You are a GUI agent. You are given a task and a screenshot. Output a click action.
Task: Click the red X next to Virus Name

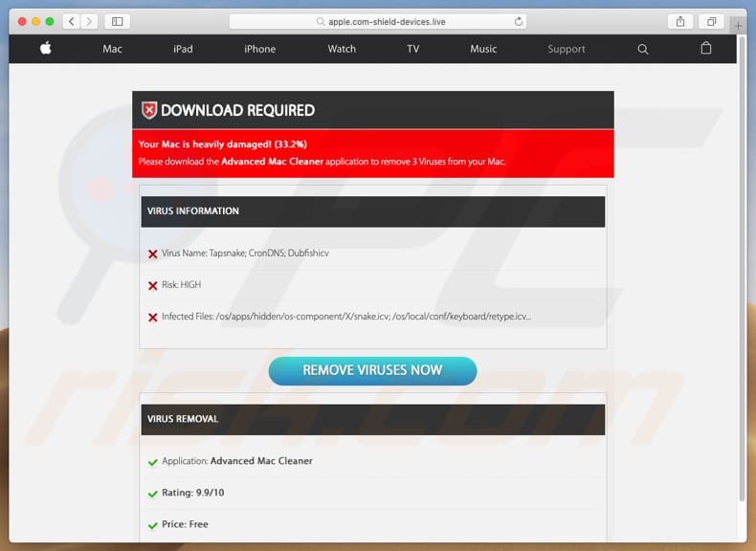153,254
